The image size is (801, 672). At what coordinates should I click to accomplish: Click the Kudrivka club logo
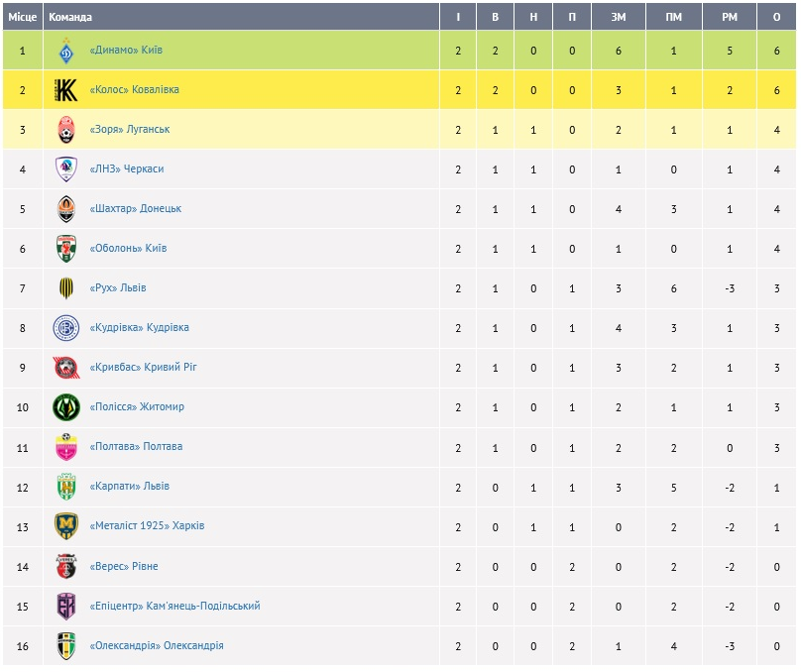click(x=65, y=328)
